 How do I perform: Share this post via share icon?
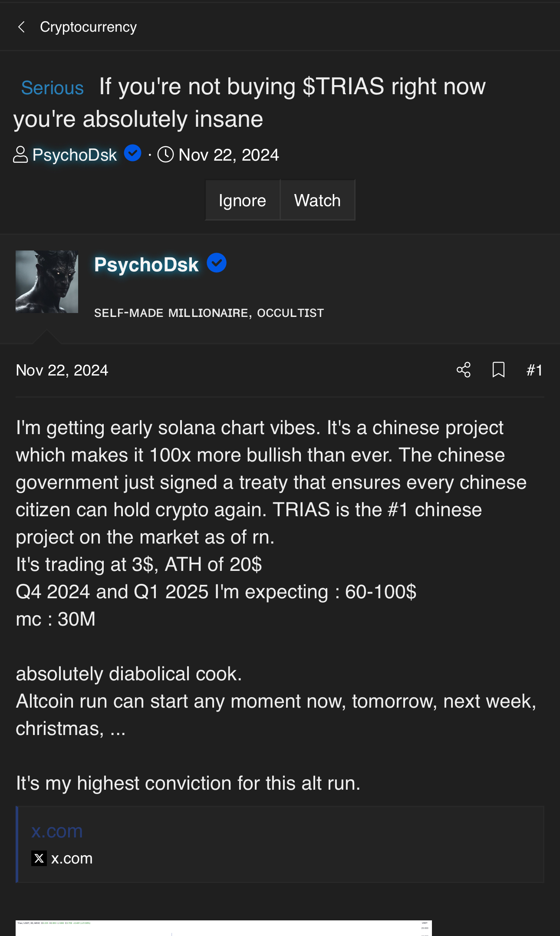click(463, 370)
